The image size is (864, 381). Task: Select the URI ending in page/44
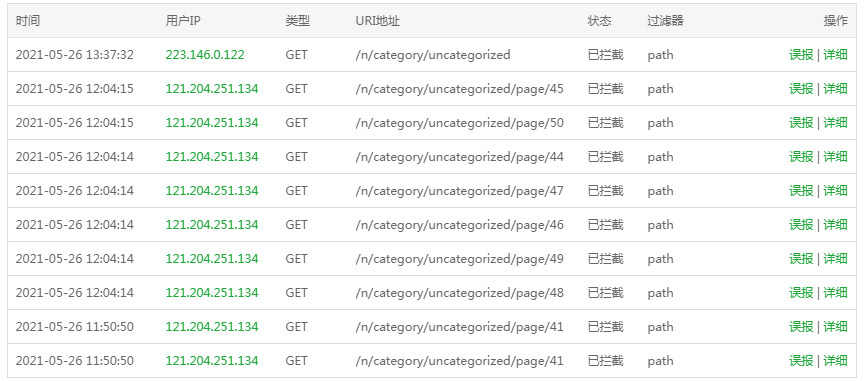pos(460,157)
